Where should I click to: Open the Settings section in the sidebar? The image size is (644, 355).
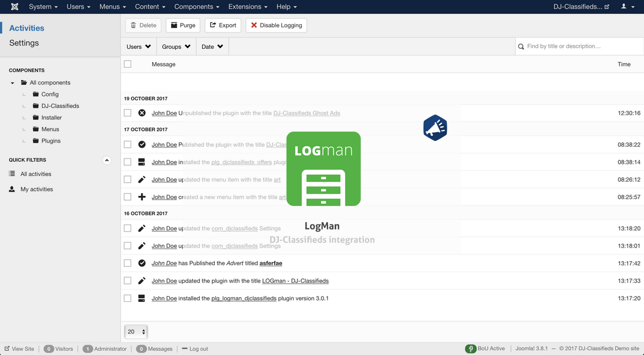click(x=24, y=43)
